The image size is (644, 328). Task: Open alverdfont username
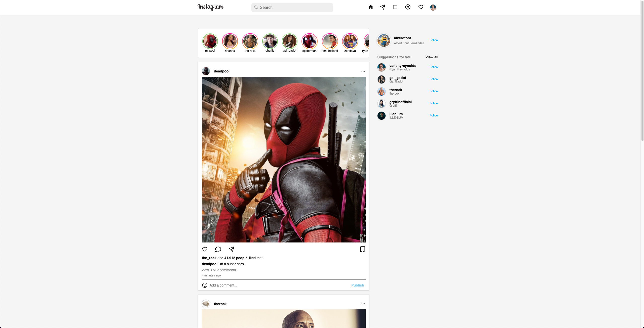(402, 38)
